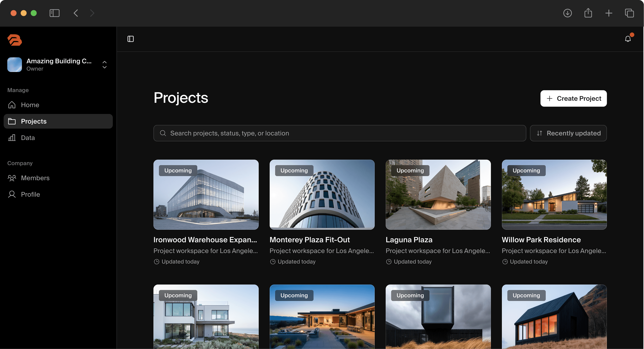Click the browser share icon
This screenshot has width=644, height=349.
[588, 13]
